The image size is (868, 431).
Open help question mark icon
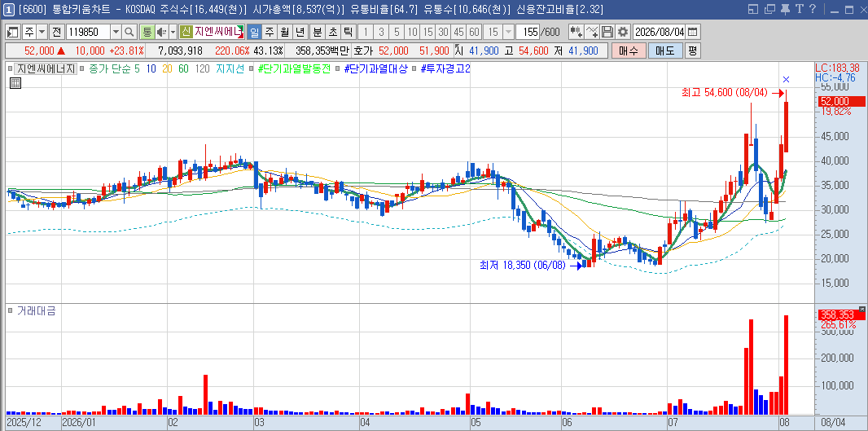point(813,9)
